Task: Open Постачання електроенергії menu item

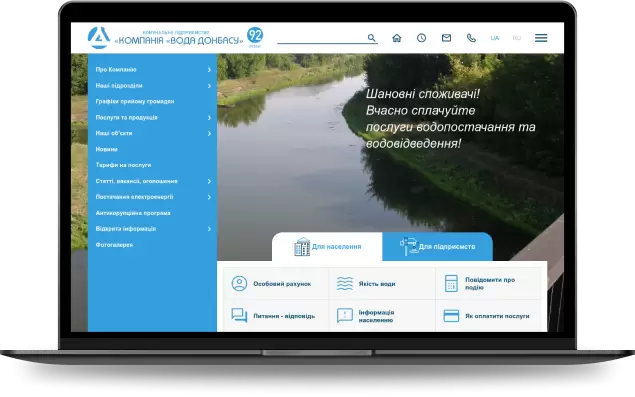Action: tap(134, 196)
